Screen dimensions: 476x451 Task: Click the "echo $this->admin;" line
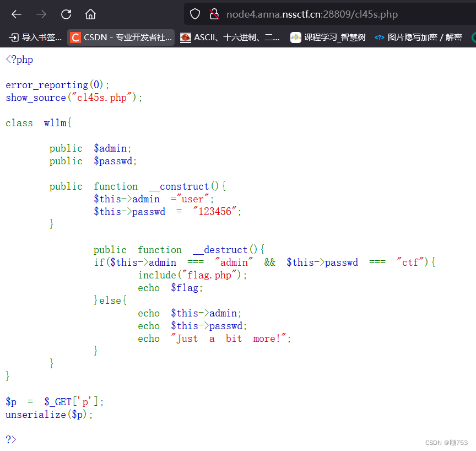tap(190, 313)
